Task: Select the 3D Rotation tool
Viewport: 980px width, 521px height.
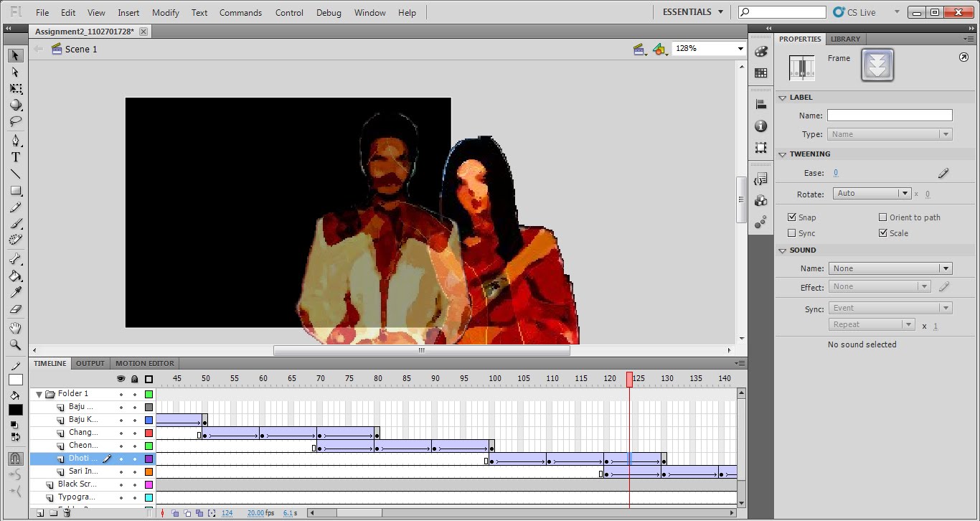Action: click(15, 105)
